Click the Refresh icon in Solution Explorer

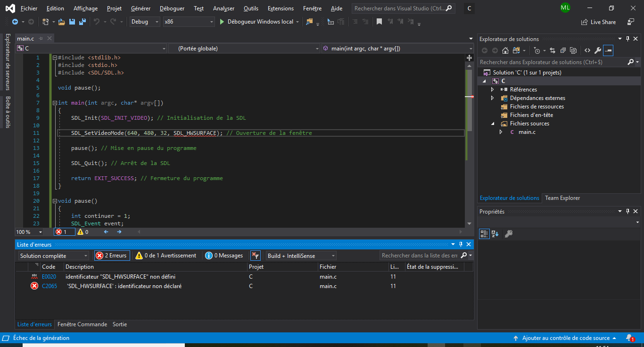(x=553, y=50)
